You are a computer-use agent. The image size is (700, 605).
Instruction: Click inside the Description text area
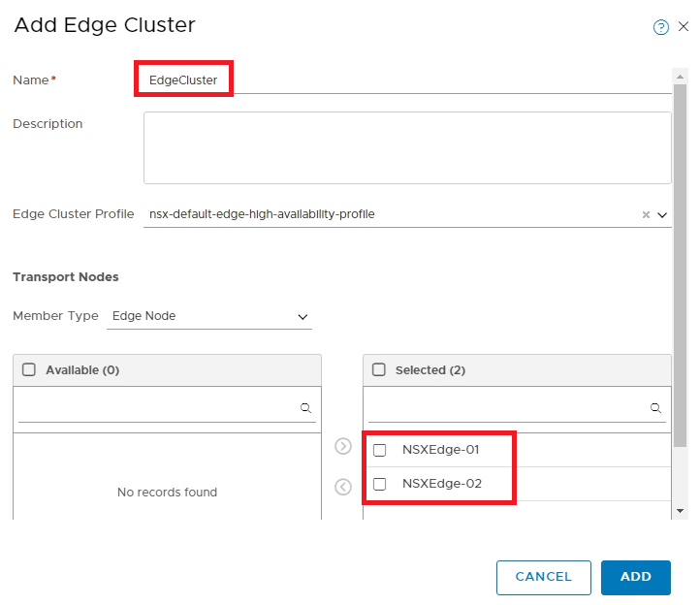[407, 147]
